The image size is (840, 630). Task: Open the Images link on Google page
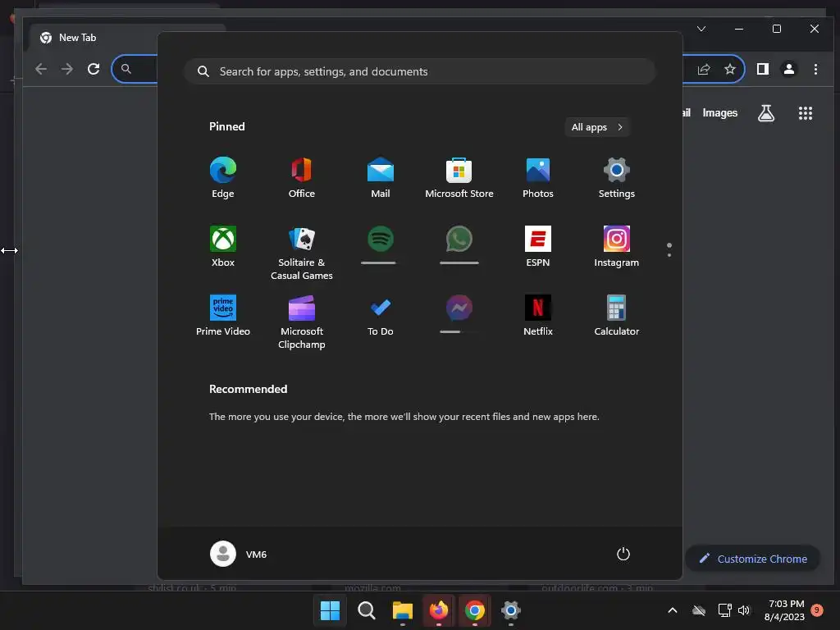click(720, 112)
